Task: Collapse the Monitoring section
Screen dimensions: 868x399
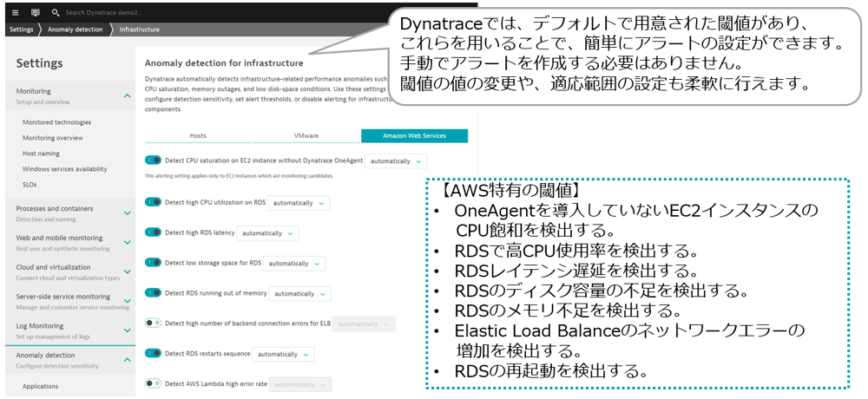Action: (x=128, y=95)
